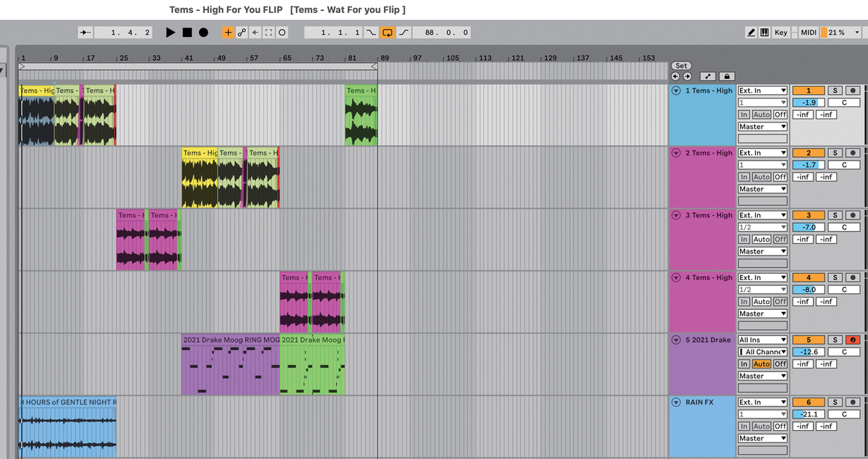Open track 5 All Ins input dropdown
868x459 pixels.
point(762,340)
